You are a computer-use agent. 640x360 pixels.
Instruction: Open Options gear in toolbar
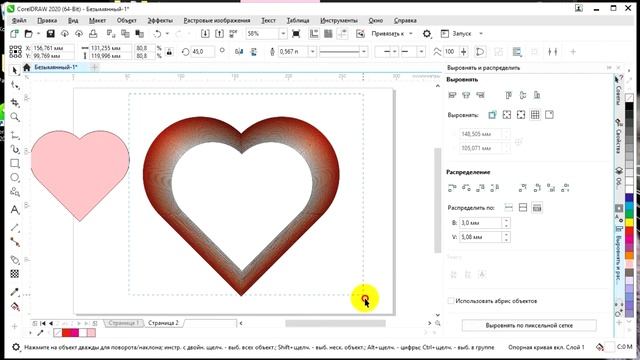tap(427, 33)
